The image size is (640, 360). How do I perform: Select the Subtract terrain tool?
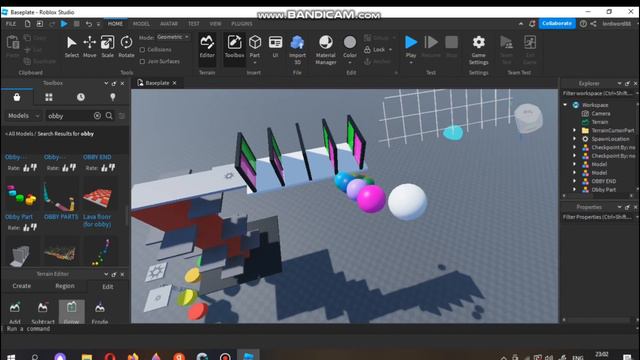(x=43, y=312)
